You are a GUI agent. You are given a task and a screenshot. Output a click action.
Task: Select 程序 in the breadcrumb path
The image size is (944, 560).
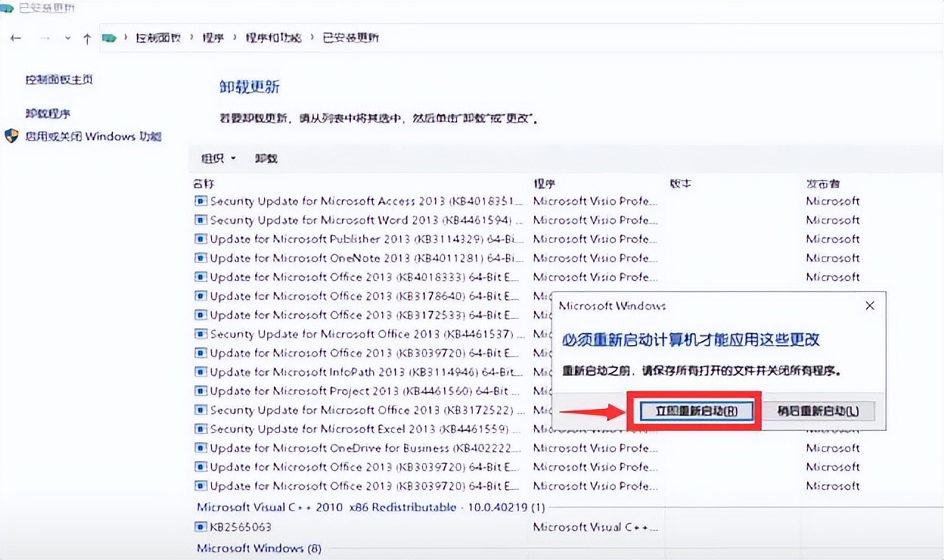point(214,38)
